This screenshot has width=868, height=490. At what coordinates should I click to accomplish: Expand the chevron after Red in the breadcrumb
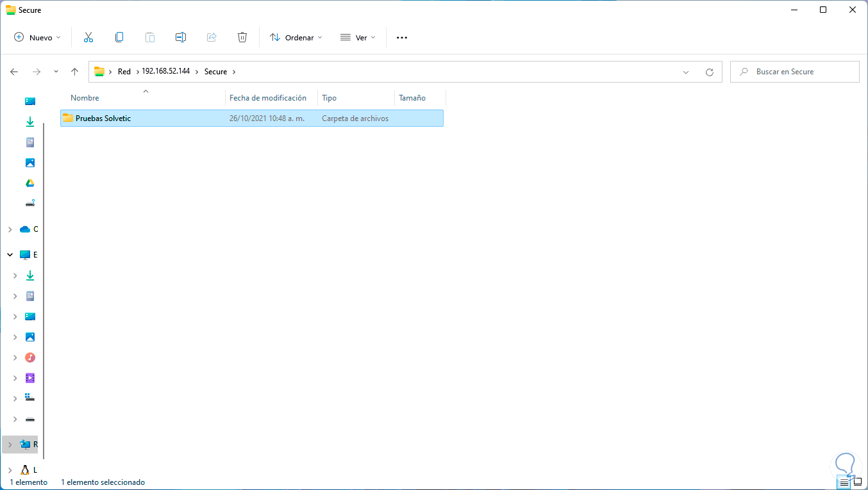pyautogui.click(x=137, y=72)
